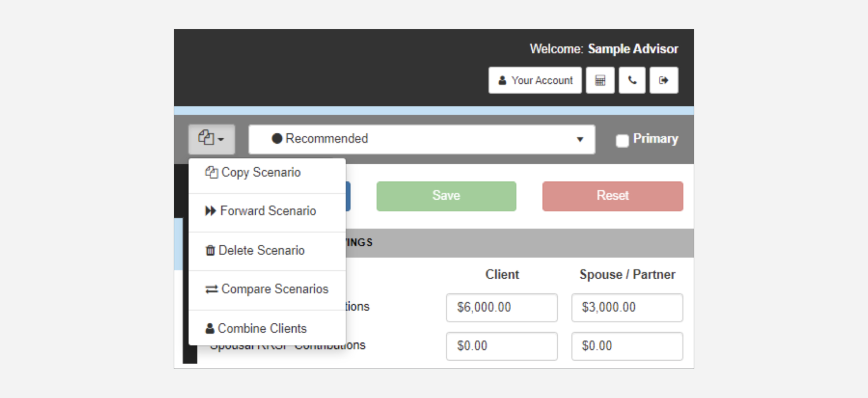
Task: Click the green Save button
Action: tap(446, 196)
